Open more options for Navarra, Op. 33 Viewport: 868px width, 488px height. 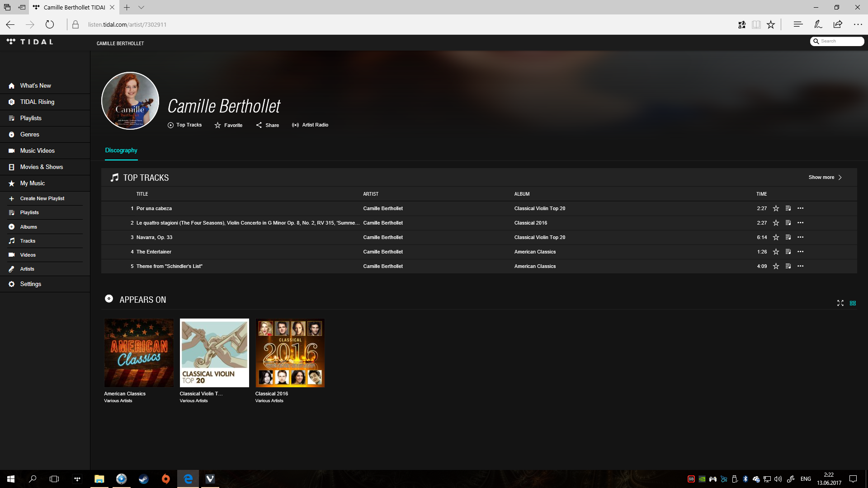pyautogui.click(x=801, y=237)
